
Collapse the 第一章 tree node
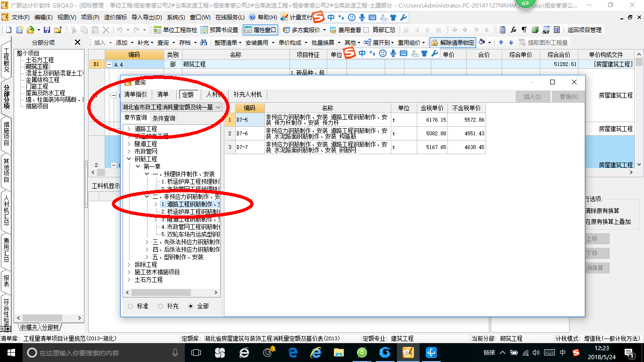coord(138,166)
